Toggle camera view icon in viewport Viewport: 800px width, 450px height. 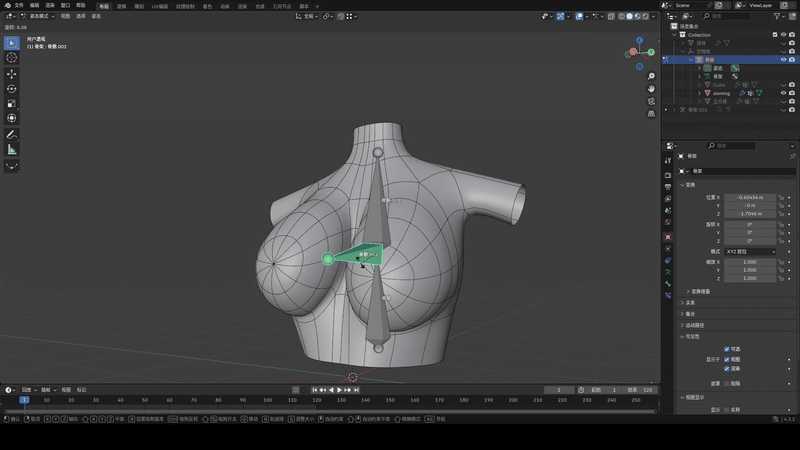pyautogui.click(x=651, y=101)
